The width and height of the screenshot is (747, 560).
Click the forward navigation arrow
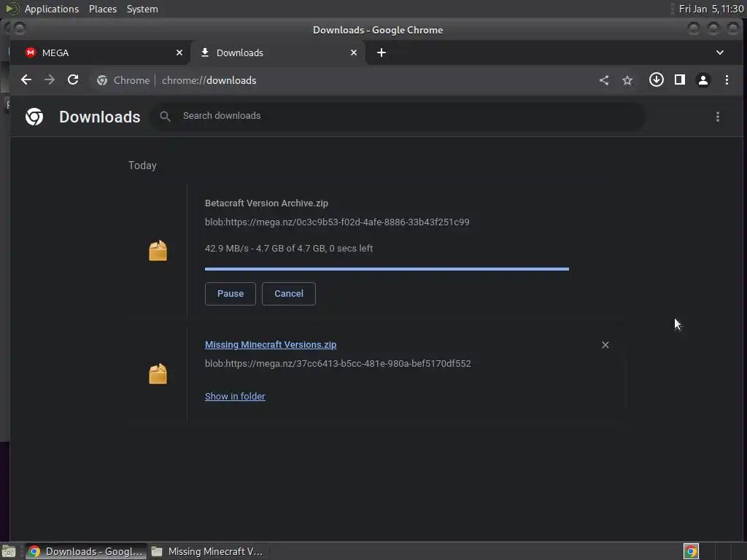click(x=50, y=80)
